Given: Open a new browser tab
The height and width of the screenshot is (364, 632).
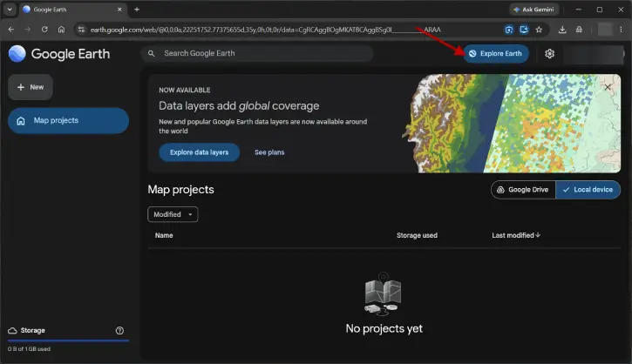Looking at the screenshot, I should click(137, 10).
